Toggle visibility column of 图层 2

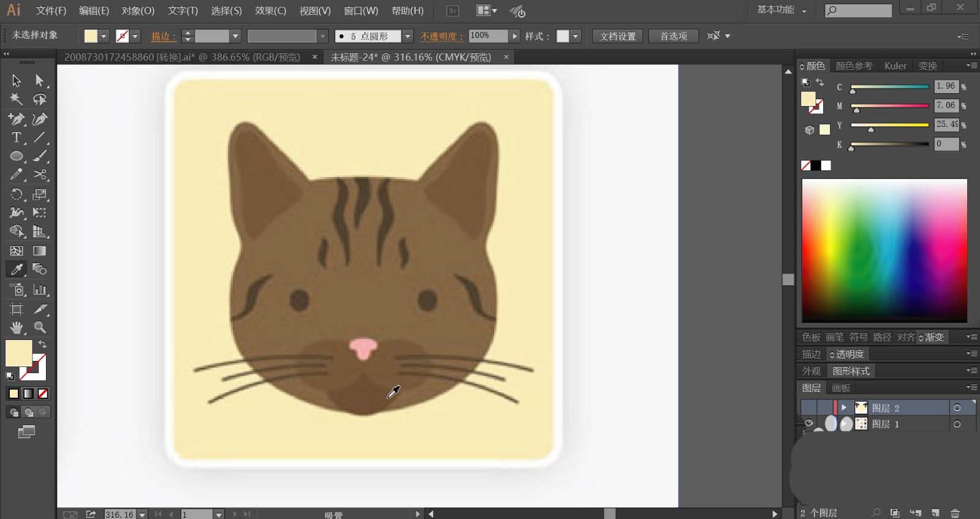click(809, 407)
